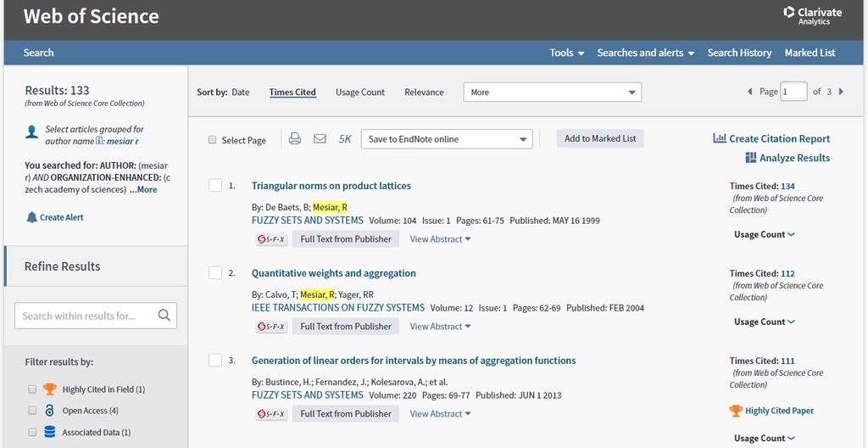This screenshot has height=448, width=868.
Task: Click the Create Alert link
Action: (61, 217)
